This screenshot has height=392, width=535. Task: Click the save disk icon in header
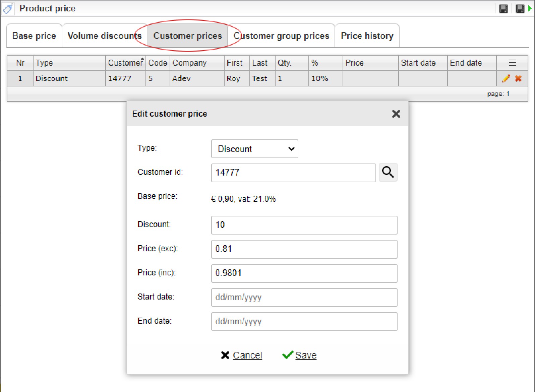tap(503, 9)
